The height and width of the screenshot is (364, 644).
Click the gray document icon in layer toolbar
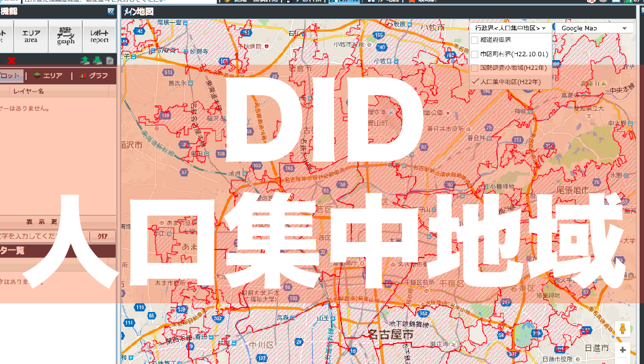tap(109, 61)
